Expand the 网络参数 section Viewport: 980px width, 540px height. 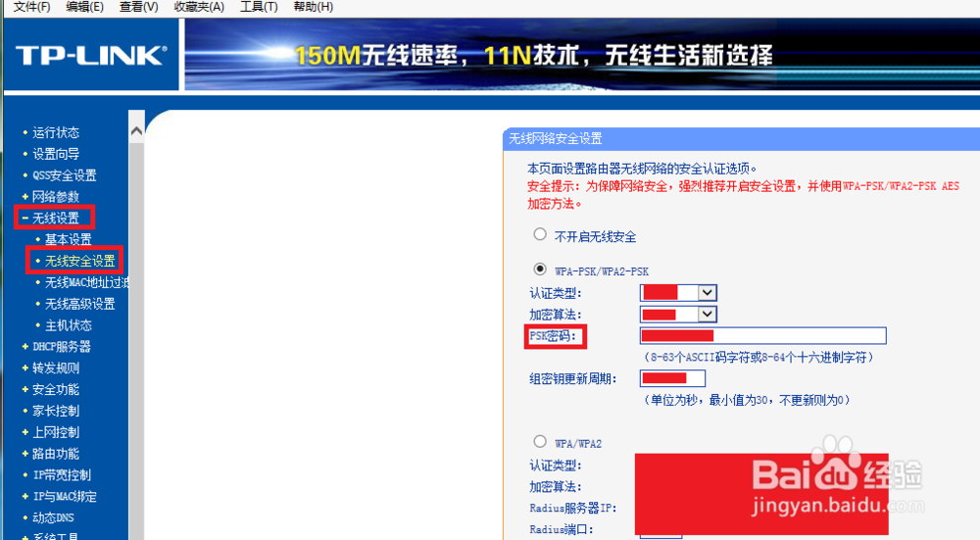56,196
